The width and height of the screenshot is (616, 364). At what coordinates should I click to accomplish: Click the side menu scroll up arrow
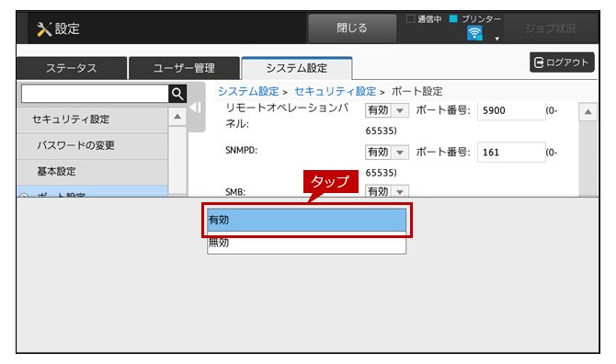click(x=177, y=117)
